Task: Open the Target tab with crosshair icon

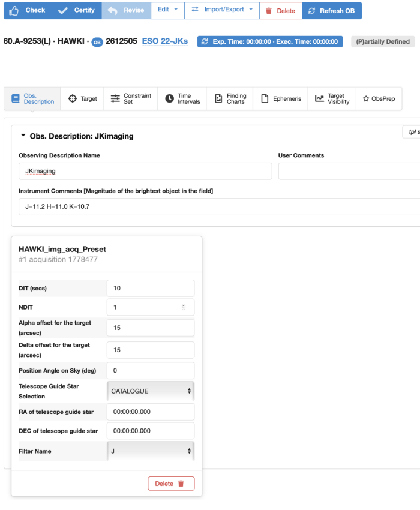Action: click(x=82, y=98)
